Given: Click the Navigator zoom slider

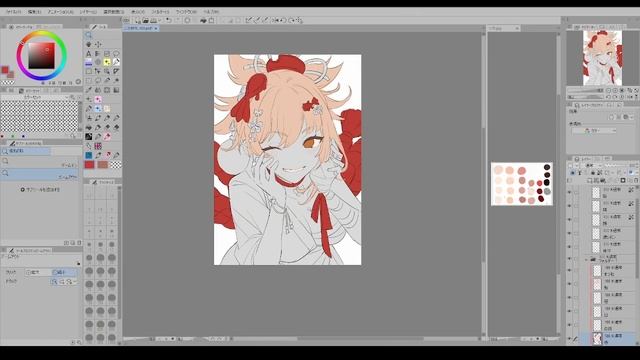Looking at the screenshot, I should tap(586, 91).
